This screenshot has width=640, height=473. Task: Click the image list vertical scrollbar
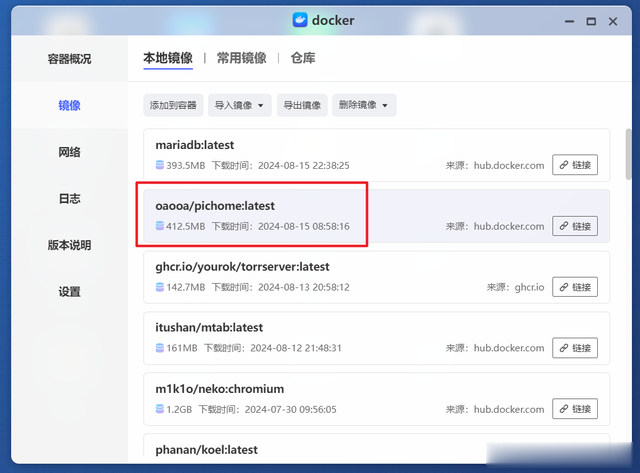pyautogui.click(x=629, y=154)
